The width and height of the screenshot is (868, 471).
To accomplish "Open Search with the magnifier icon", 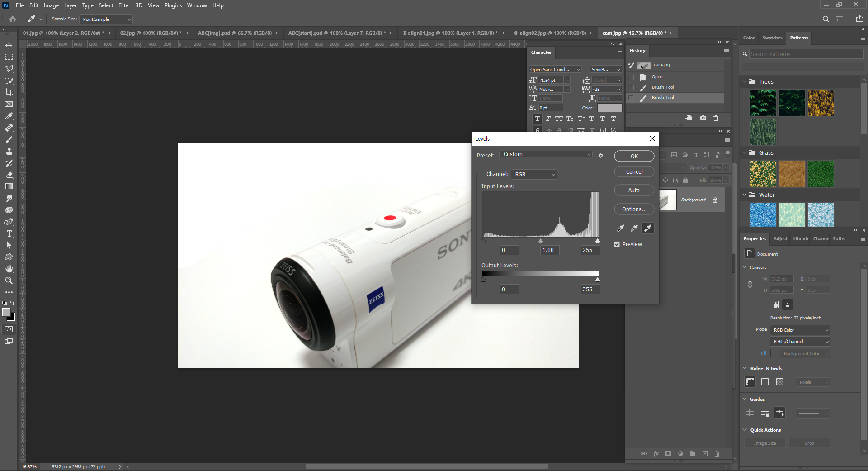I will click(826, 19).
